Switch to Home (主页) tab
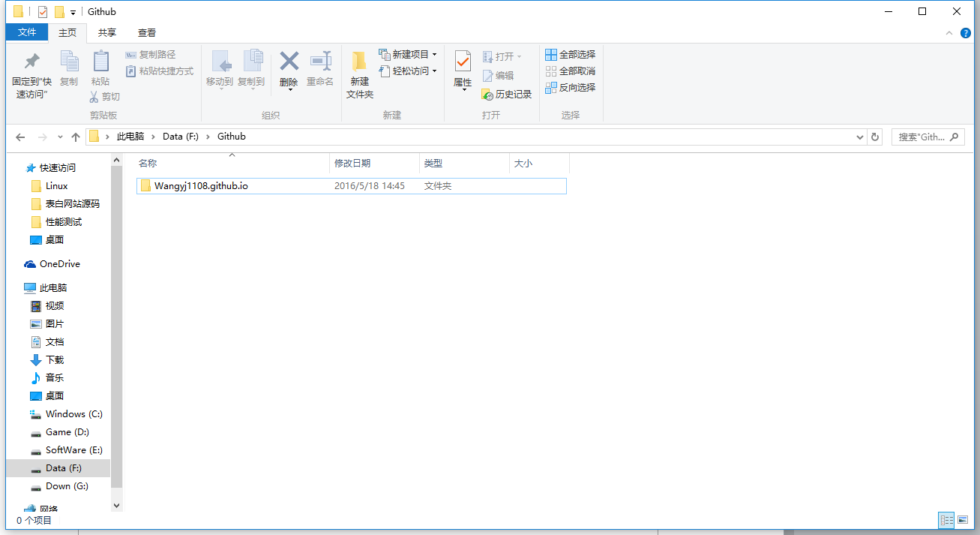The image size is (980, 535). point(67,33)
